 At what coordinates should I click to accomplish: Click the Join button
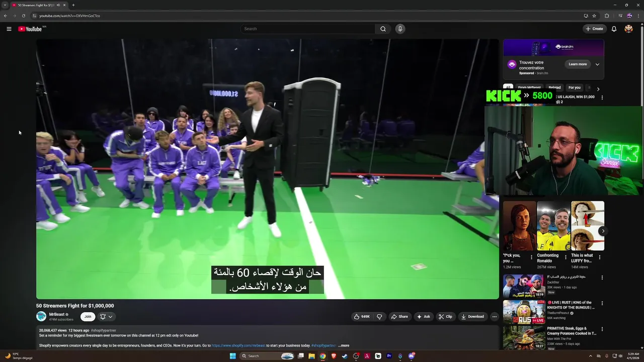88,316
